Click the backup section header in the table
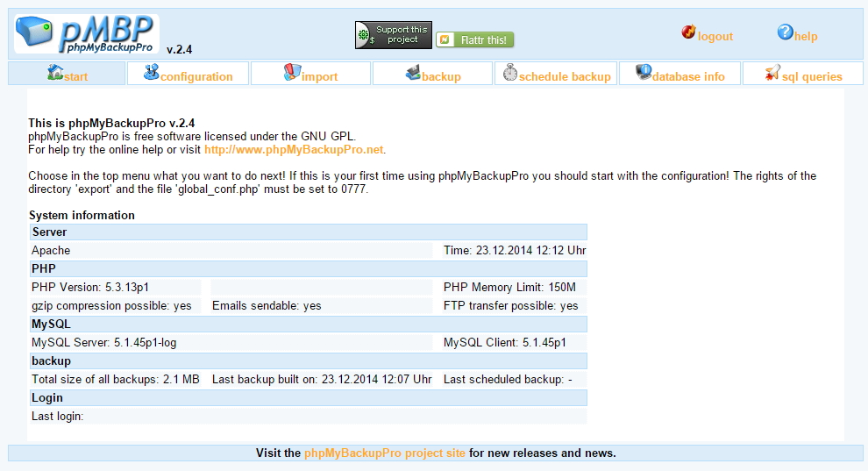 pyautogui.click(x=309, y=360)
